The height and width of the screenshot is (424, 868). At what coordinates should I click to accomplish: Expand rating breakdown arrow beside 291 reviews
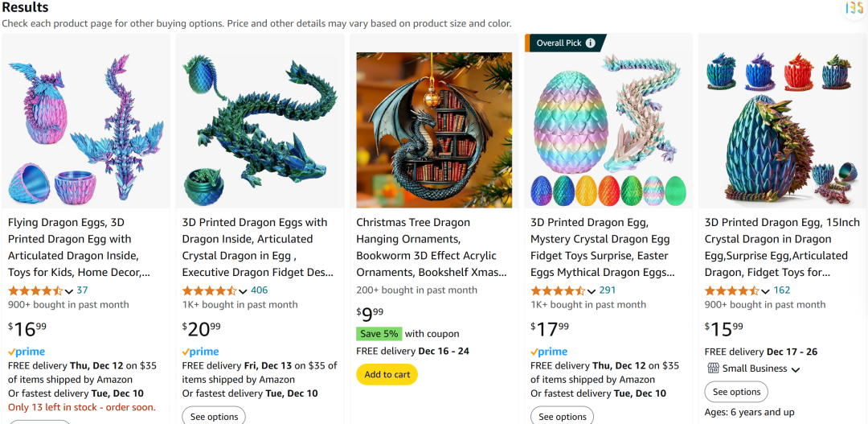(x=592, y=291)
